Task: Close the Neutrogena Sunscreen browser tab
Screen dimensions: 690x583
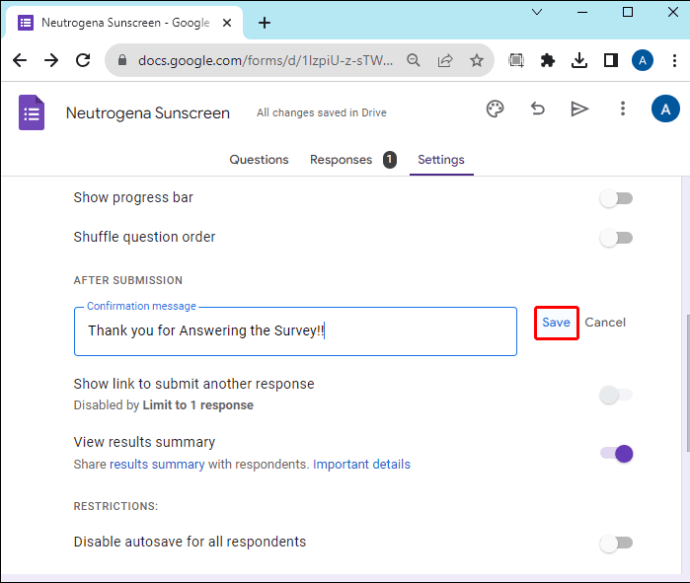Action: point(227,22)
